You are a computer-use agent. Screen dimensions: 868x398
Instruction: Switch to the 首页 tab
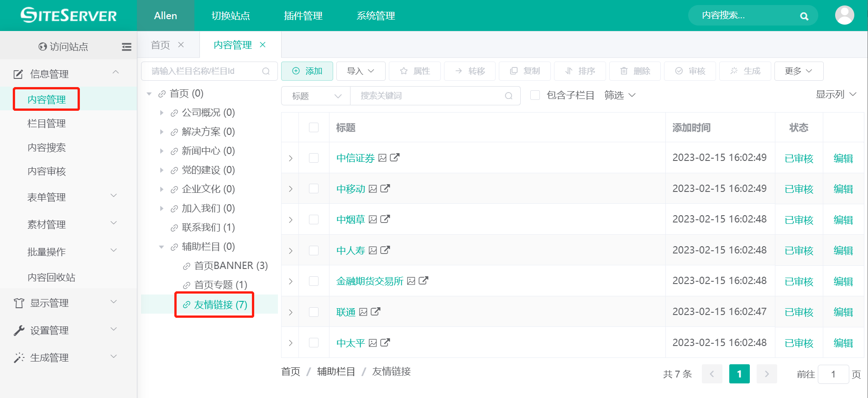[x=160, y=45]
